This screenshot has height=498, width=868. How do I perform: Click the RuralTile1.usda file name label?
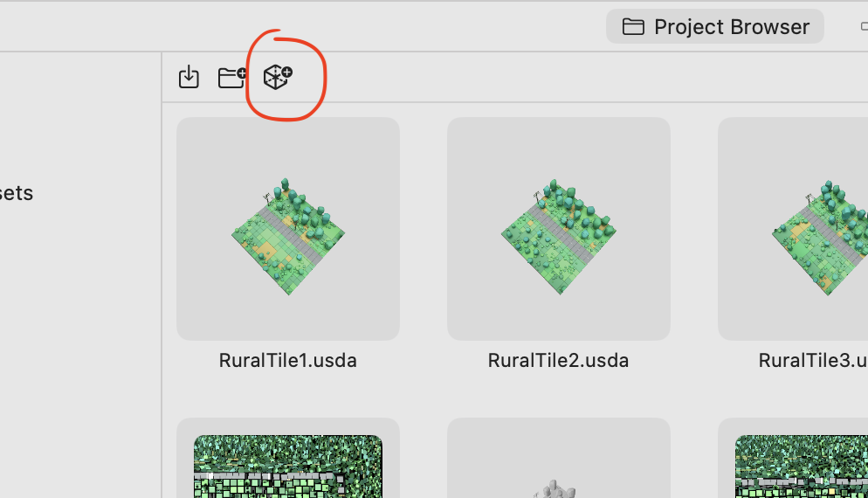point(288,361)
